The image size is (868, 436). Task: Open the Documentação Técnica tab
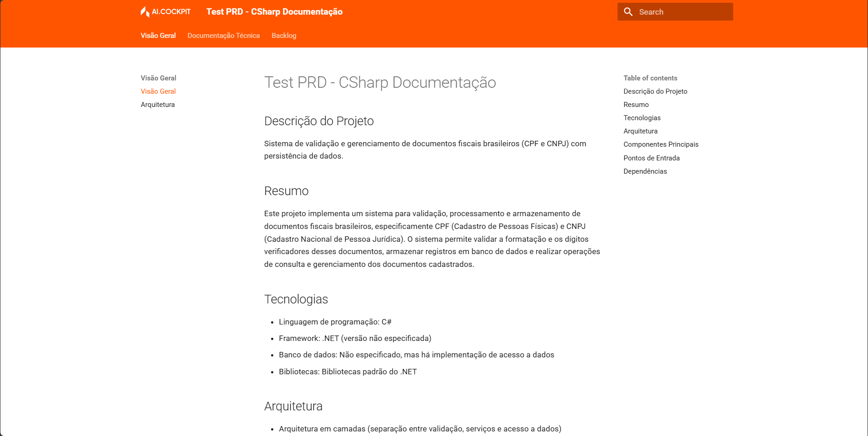tap(224, 35)
